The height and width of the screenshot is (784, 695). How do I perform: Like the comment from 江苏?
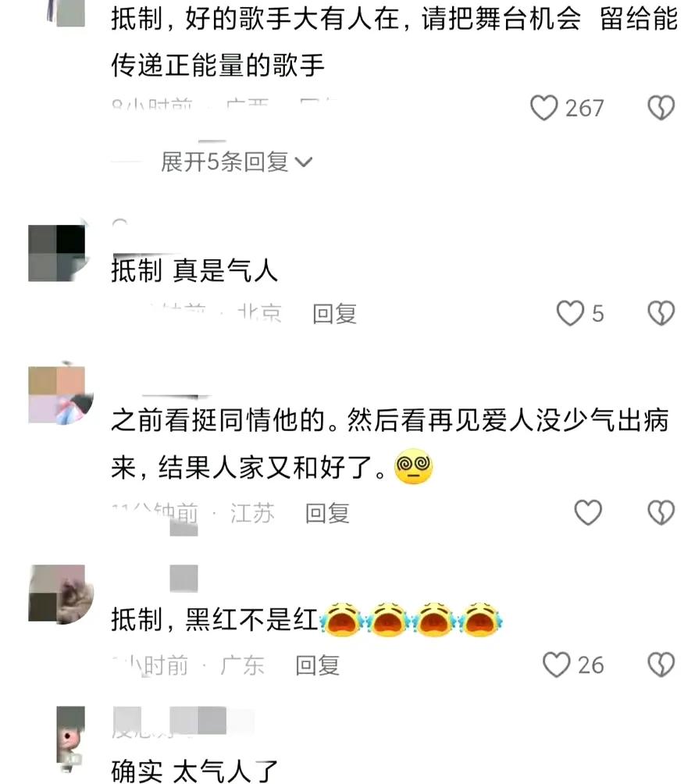tap(588, 512)
